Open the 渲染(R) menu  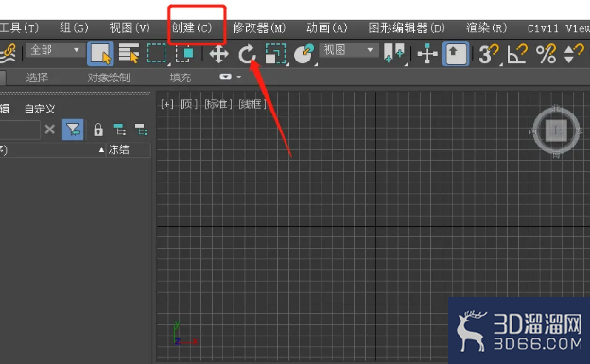tap(486, 28)
